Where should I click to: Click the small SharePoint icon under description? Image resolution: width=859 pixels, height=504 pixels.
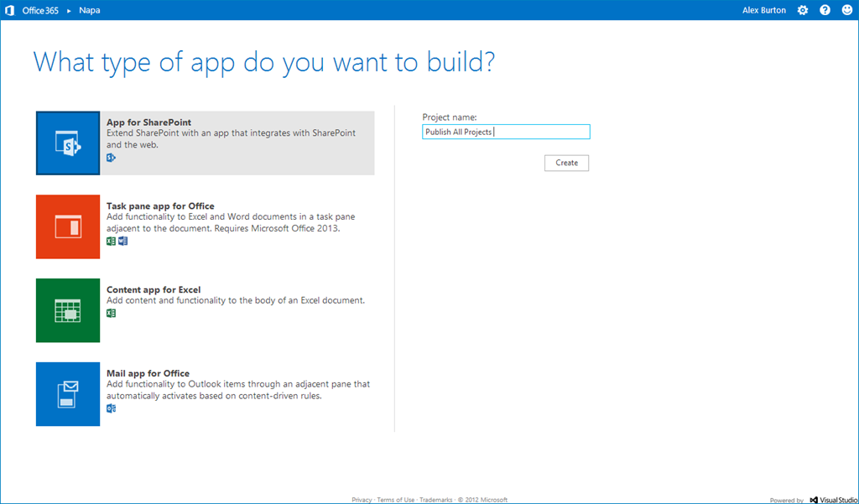click(112, 158)
